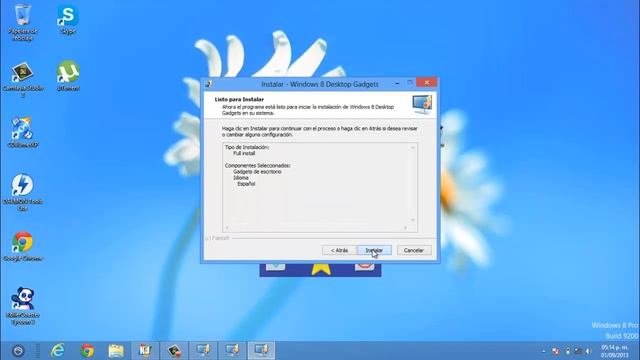
Task: Click the installer title bar icon
Action: click(x=209, y=84)
